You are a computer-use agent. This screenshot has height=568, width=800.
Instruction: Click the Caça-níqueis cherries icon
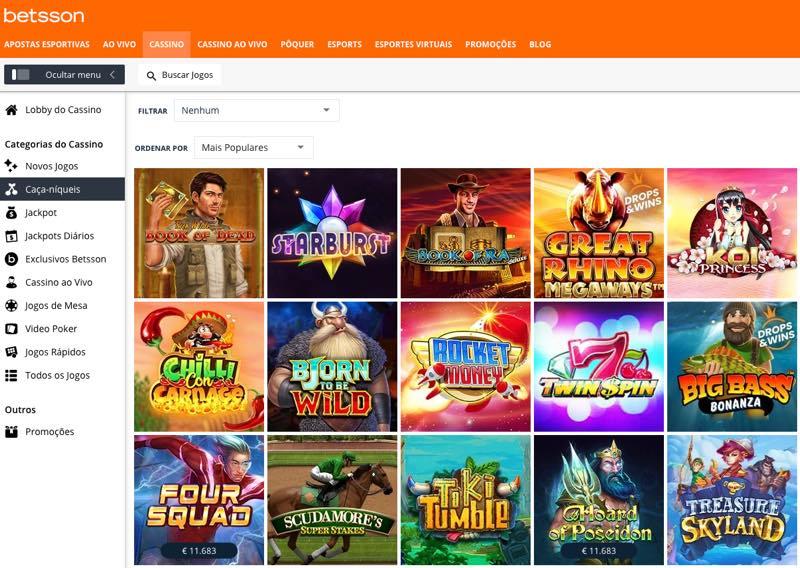tap(11, 189)
